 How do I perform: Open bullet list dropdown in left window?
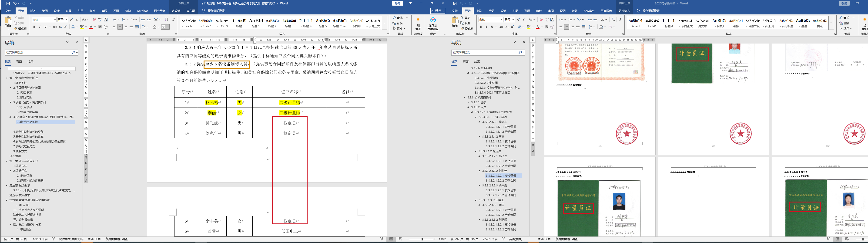click(118, 20)
